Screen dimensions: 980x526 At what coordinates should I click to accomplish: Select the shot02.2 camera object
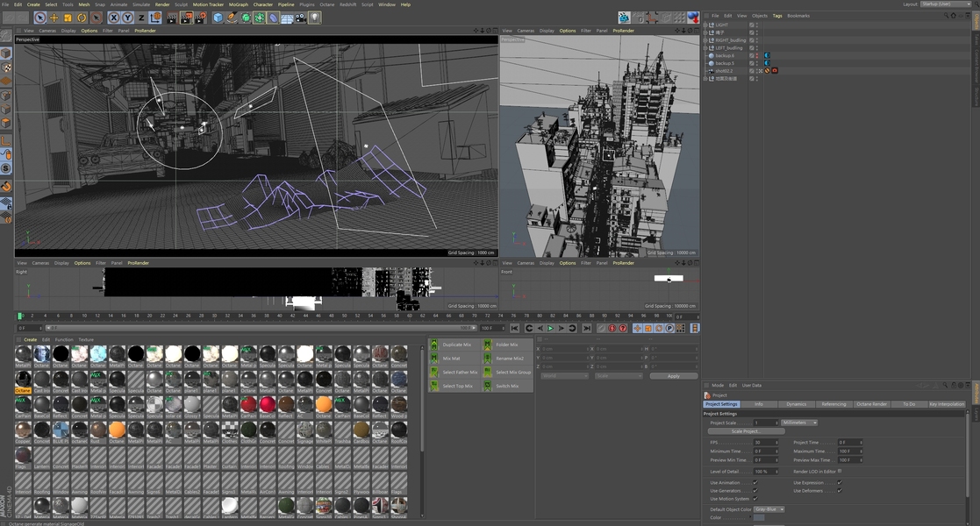pyautogui.click(x=724, y=71)
